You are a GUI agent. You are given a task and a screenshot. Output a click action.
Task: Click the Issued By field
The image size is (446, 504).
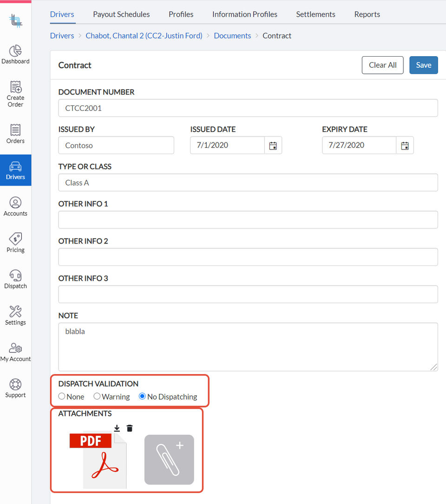116,145
